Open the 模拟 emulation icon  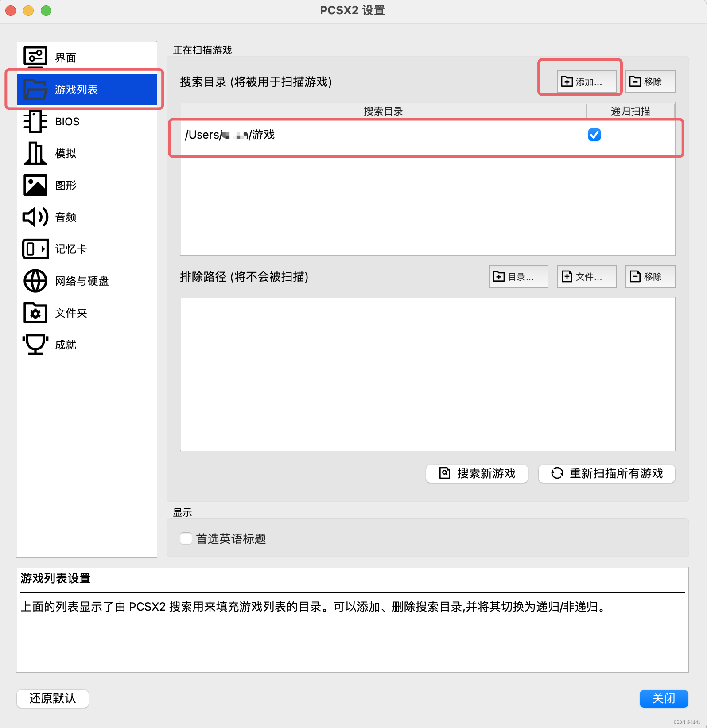tap(35, 153)
